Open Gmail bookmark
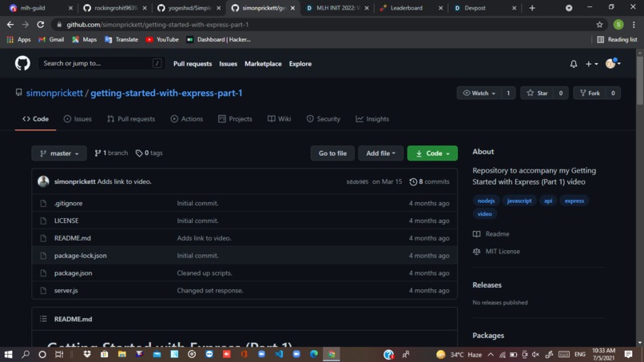644x362 pixels. (51, 39)
